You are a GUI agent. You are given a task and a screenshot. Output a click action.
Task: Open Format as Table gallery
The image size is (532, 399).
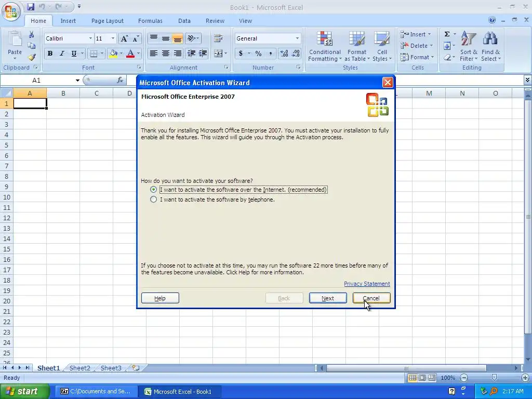356,46
